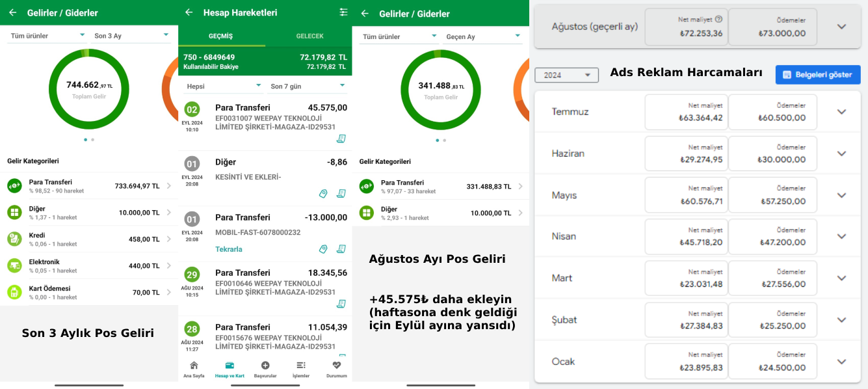Open receipt icon for -13.000,00 transfer
The width and height of the screenshot is (868, 389).
tap(341, 249)
